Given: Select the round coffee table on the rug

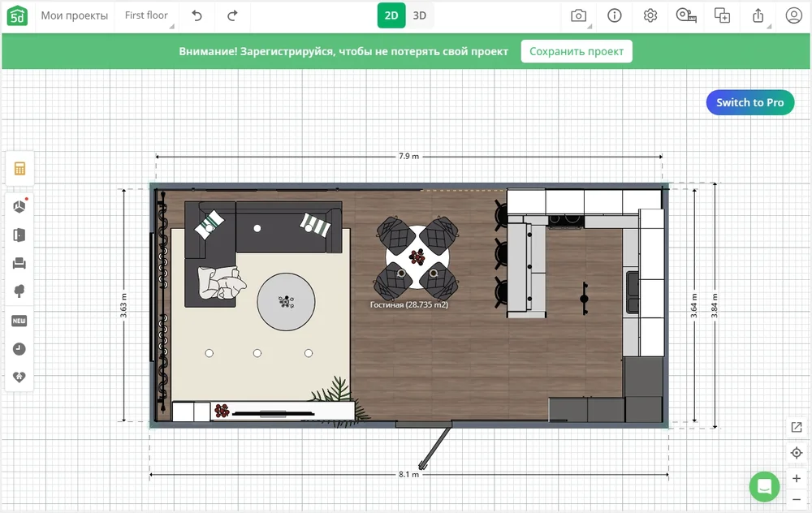Looking at the screenshot, I should [x=286, y=302].
